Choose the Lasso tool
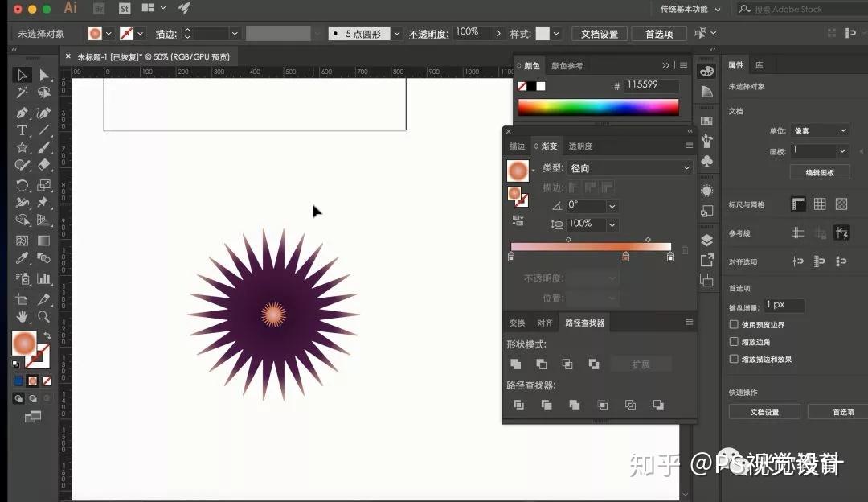The height and width of the screenshot is (502, 868). (43, 93)
